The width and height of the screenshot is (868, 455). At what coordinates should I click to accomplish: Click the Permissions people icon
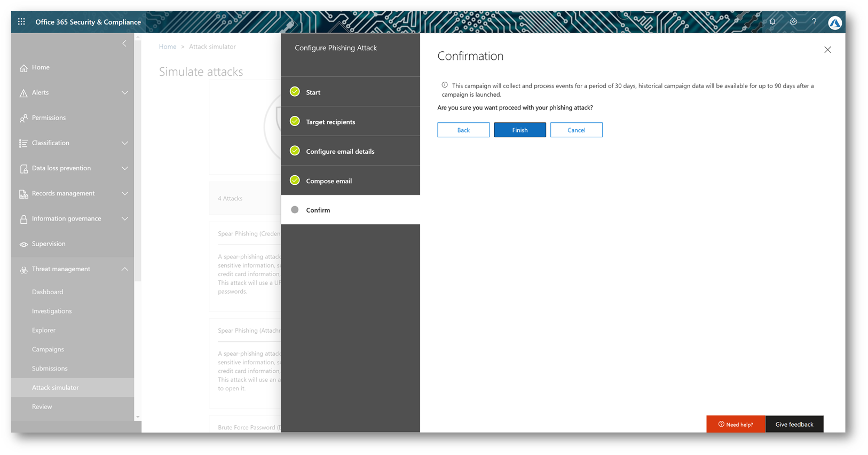tap(23, 118)
